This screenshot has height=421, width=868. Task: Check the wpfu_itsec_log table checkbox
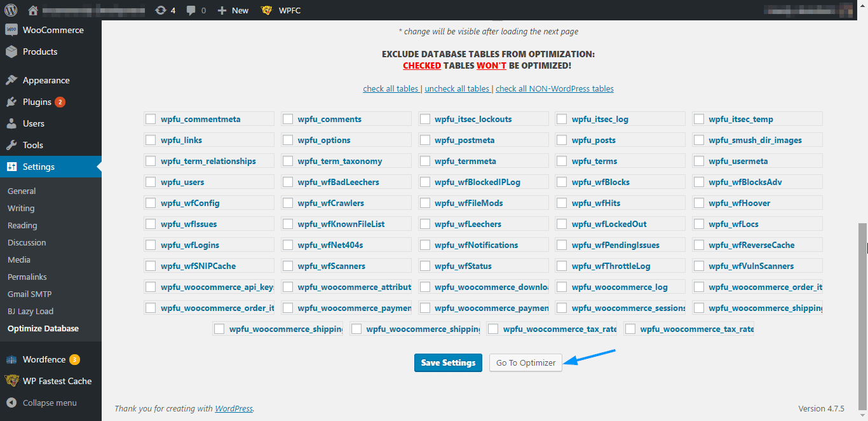[562, 119]
